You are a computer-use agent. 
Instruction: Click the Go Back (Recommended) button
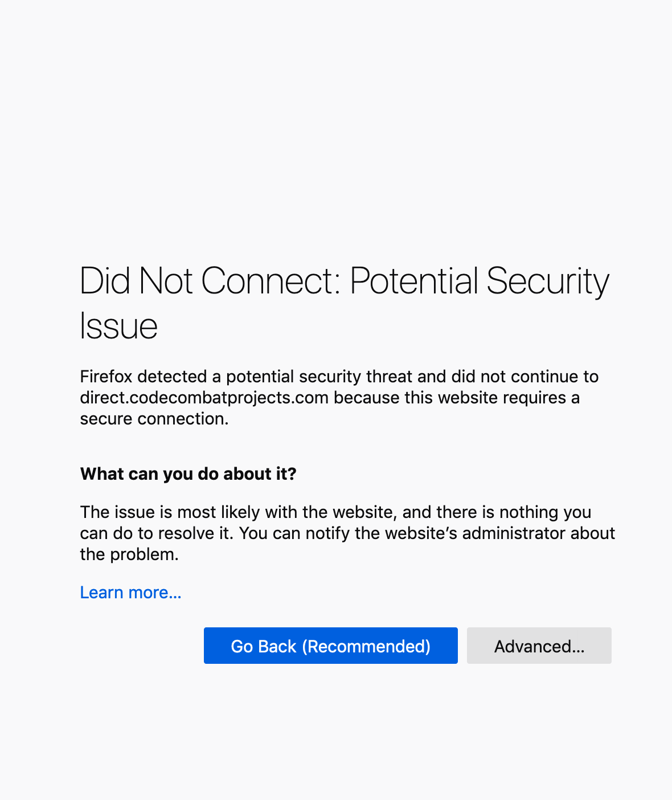pos(330,646)
